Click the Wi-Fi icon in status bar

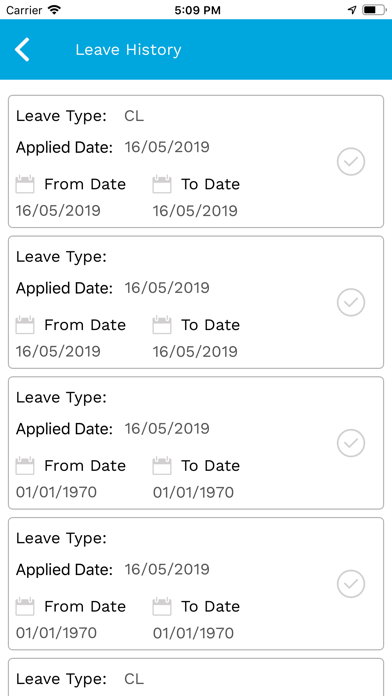coord(54,10)
